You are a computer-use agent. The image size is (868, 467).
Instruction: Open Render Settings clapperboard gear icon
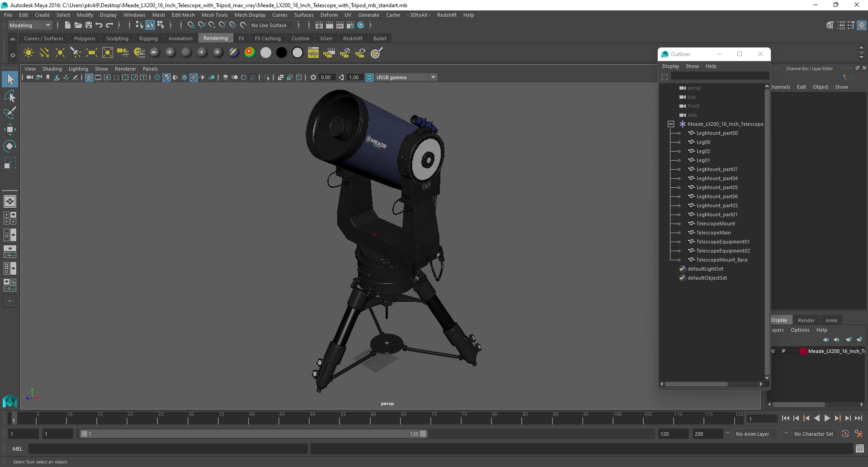click(350, 25)
